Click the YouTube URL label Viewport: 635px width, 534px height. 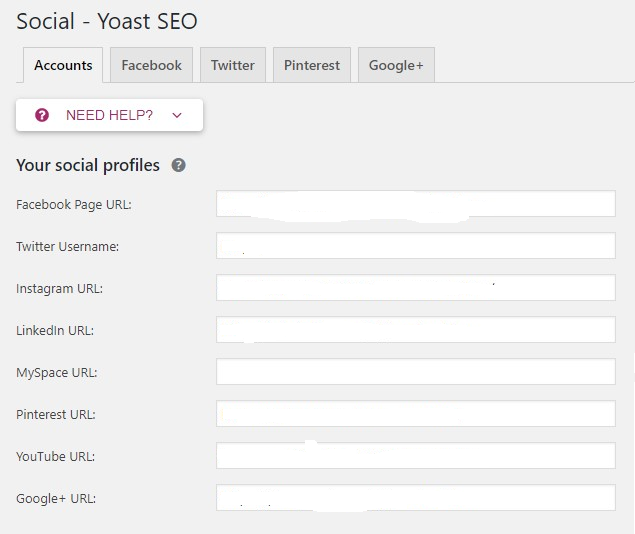tap(55, 457)
